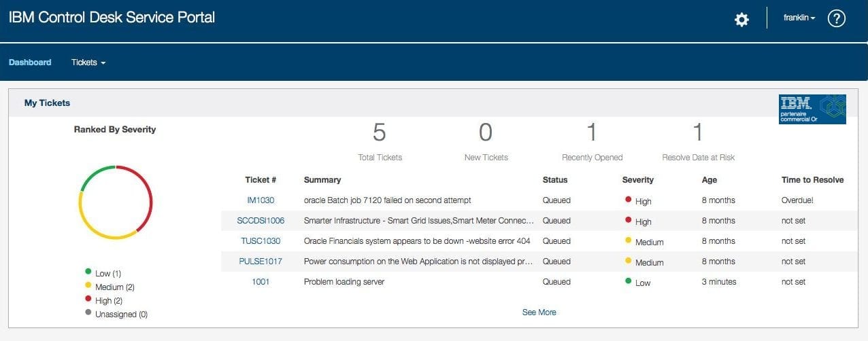Open ticket PULSE1017
Viewport: 868px width, 341px height.
(261, 262)
